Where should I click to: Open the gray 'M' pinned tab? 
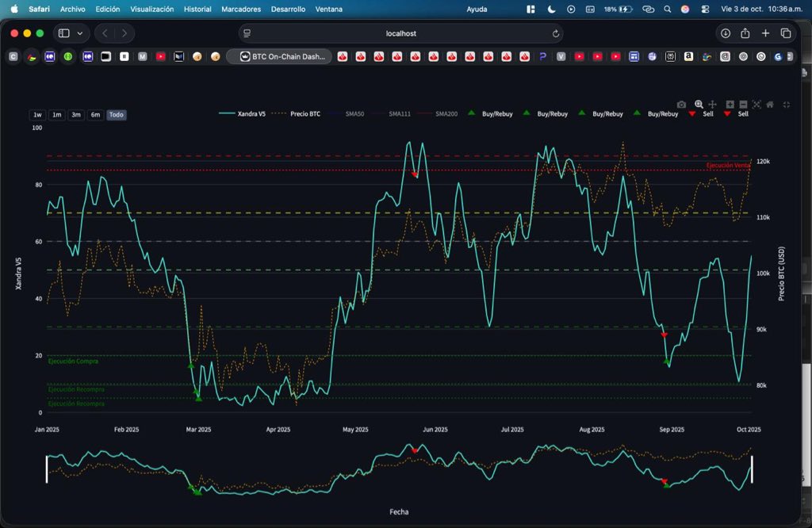point(143,56)
